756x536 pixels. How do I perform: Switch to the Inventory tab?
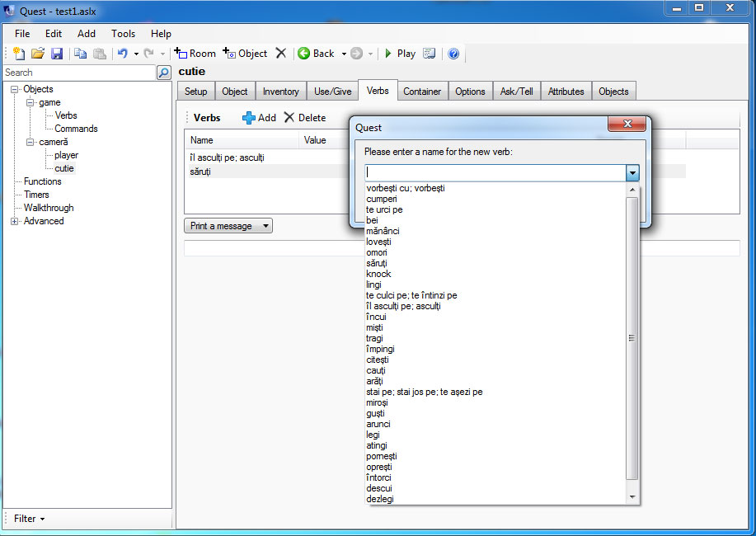pos(280,92)
